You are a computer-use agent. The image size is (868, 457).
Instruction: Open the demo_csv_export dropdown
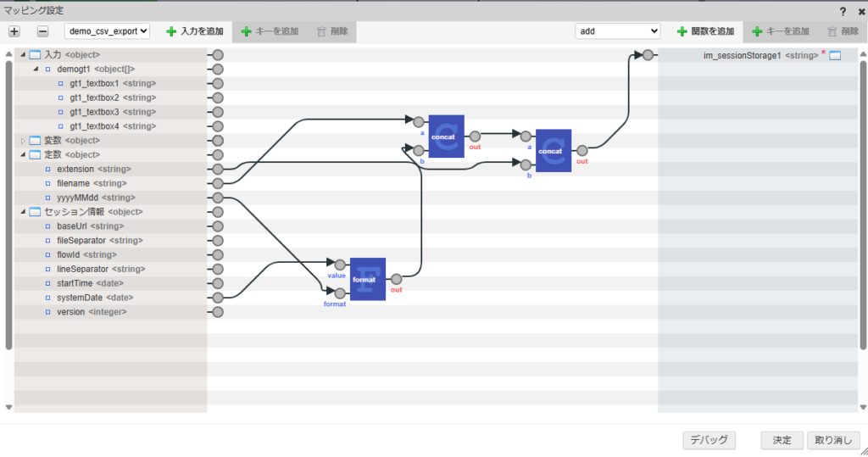click(x=108, y=31)
